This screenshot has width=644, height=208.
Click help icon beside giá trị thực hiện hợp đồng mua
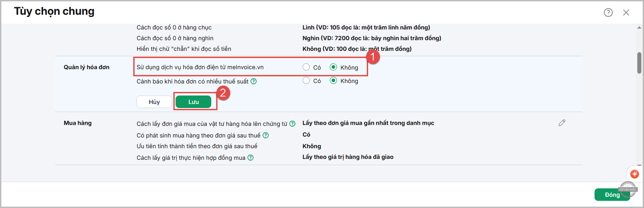point(250,158)
